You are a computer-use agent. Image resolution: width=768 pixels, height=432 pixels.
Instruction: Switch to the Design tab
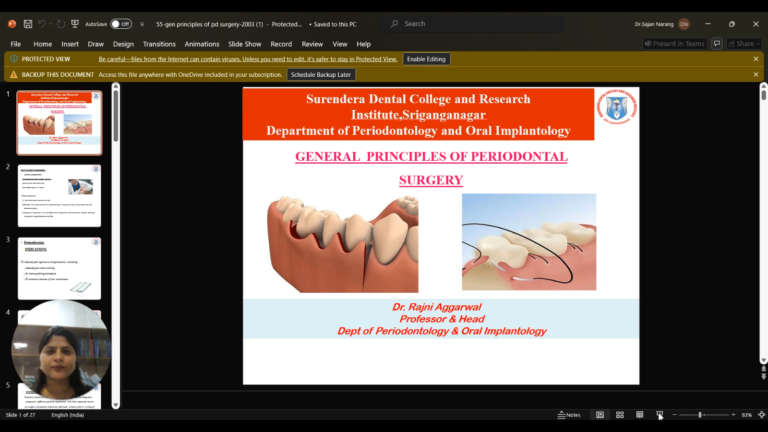(x=123, y=44)
